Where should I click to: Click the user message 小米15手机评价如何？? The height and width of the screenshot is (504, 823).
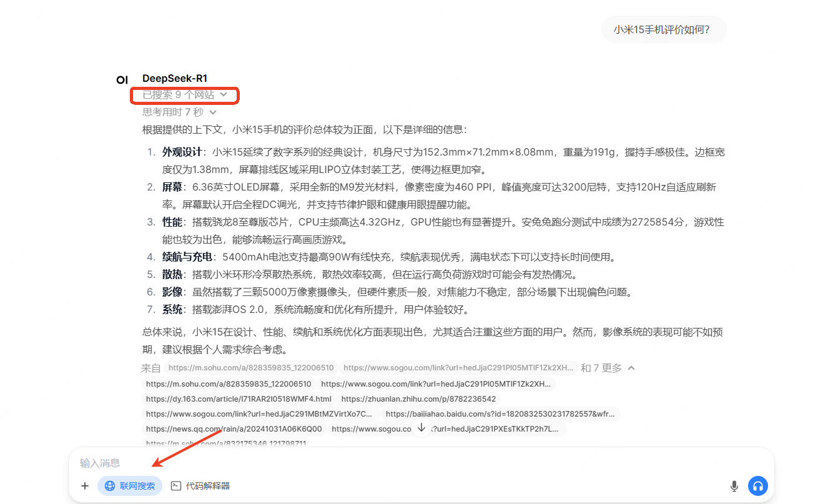click(664, 29)
